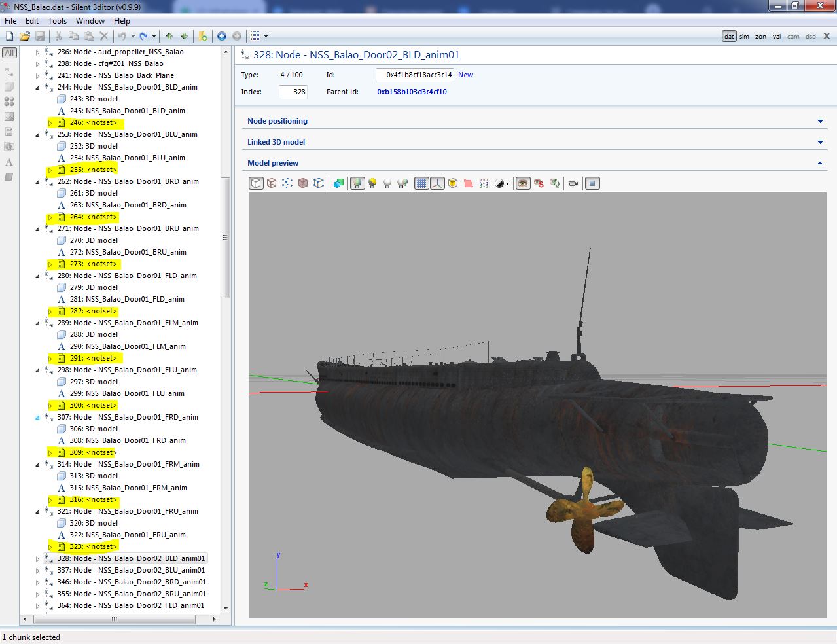Click the folder with green plus icon
The image size is (837, 644).
point(203,36)
